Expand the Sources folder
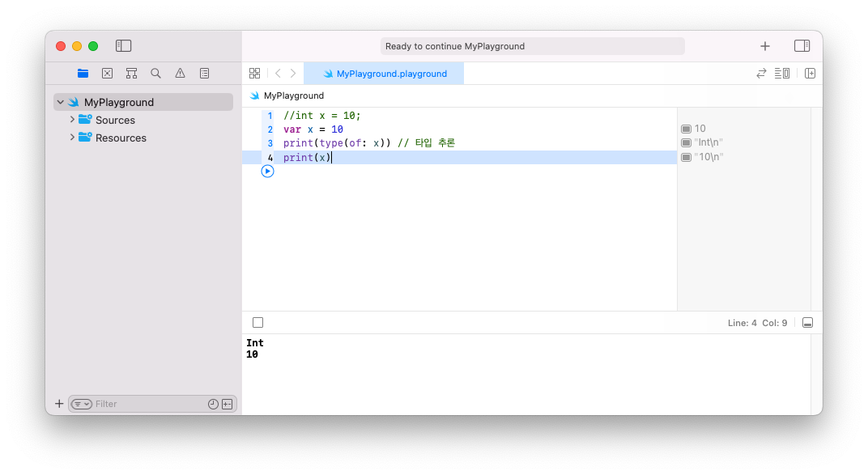 click(72, 120)
